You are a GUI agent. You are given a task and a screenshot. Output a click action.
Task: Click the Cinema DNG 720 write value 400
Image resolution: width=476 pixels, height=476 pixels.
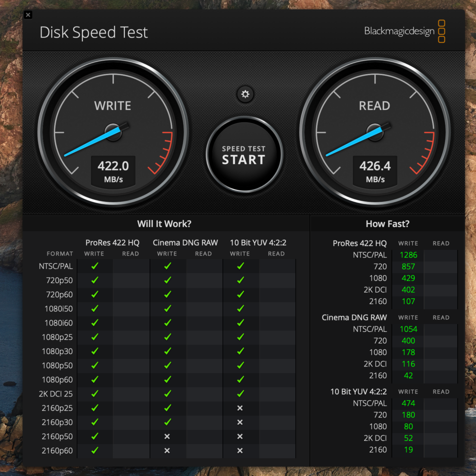[408, 341]
